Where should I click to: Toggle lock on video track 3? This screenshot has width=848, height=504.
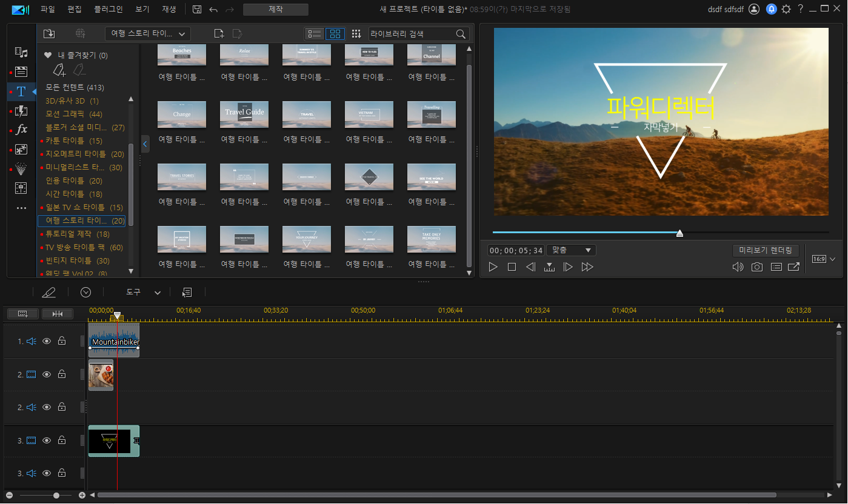[62, 440]
